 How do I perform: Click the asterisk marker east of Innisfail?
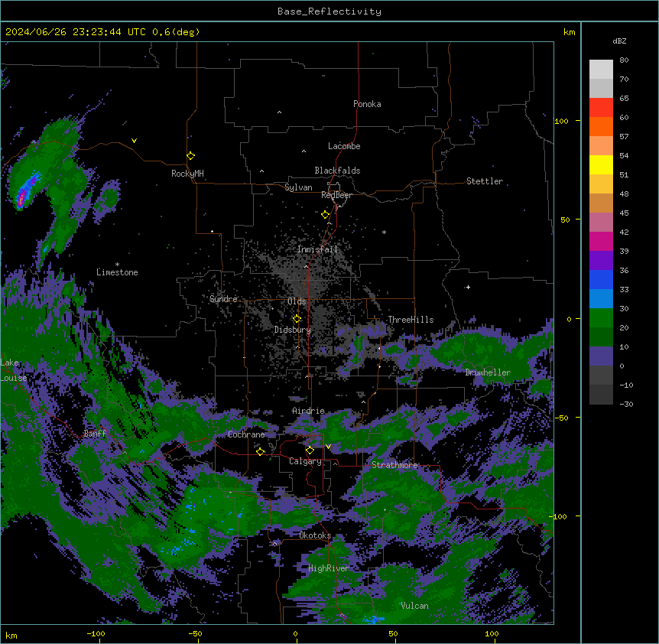(384, 232)
